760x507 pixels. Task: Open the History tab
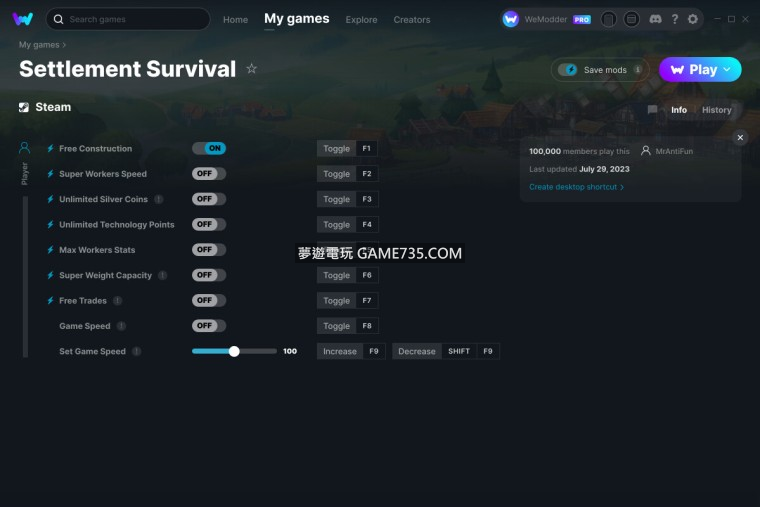[x=716, y=110]
